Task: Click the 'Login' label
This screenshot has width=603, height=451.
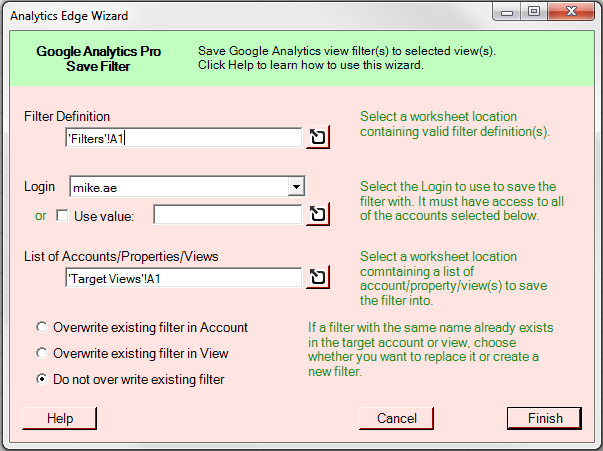Action: tap(39, 186)
